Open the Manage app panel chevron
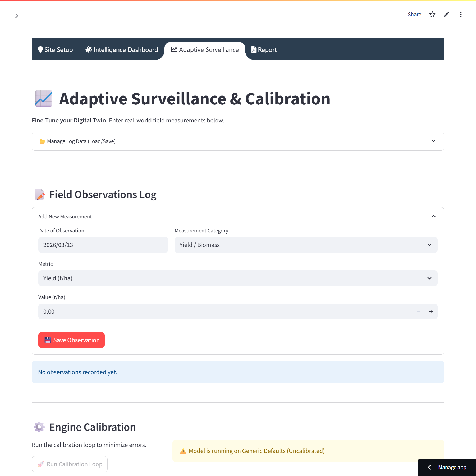The image size is (476, 476). point(430,467)
